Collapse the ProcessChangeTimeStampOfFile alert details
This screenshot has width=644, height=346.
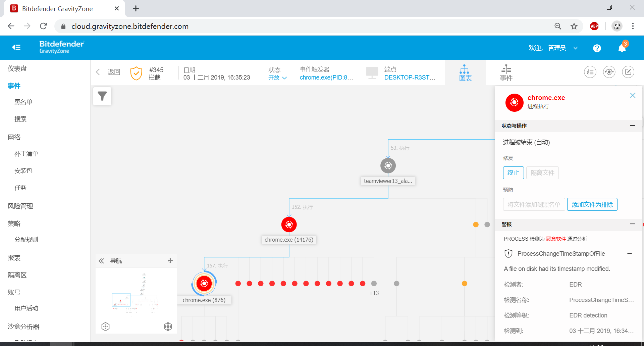(x=630, y=254)
